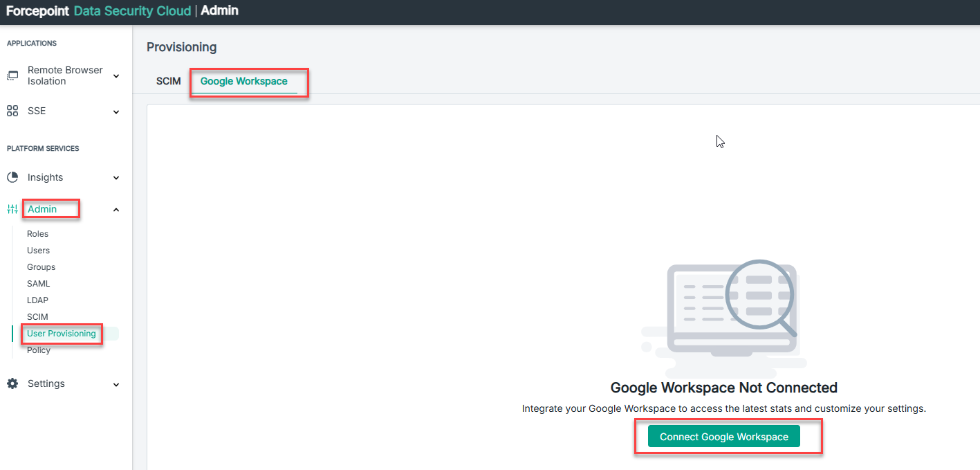
Task: Expand the Settings menu chevron
Action: pyautogui.click(x=116, y=384)
